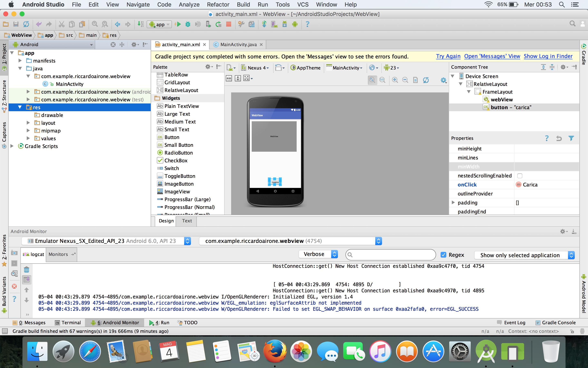Click the red terminate application icon
The width and height of the screenshot is (588, 368).
pyautogui.click(x=14, y=286)
